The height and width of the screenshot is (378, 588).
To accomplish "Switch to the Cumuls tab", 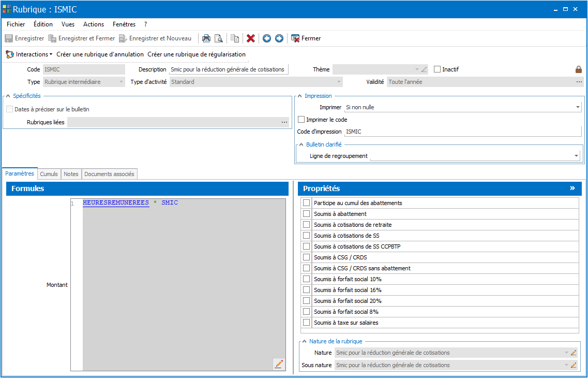I will click(x=49, y=174).
